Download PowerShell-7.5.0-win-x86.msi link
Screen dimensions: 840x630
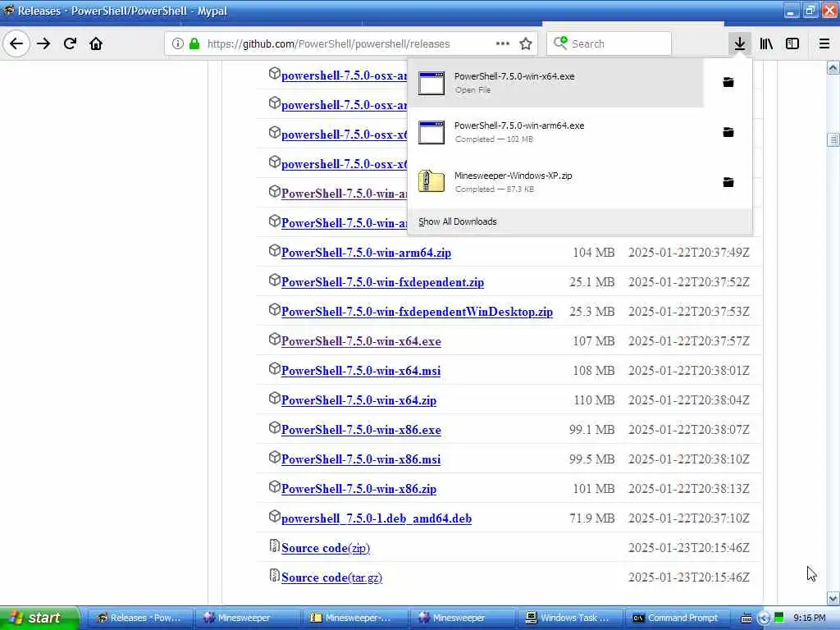click(361, 459)
